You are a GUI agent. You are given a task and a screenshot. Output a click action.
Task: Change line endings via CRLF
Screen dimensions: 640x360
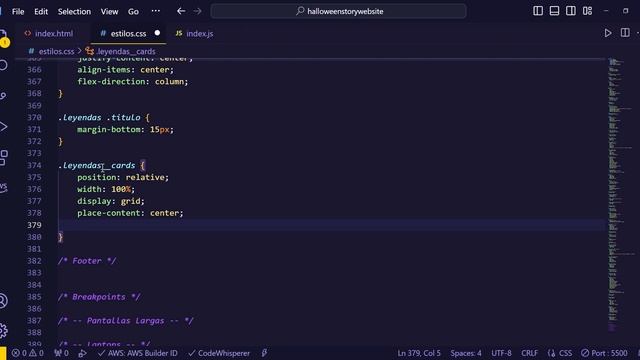(529, 353)
